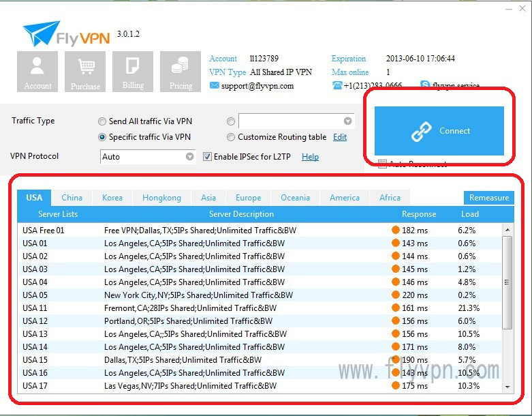This screenshot has height=416, width=532.
Task: Select the radio button beside empty dropdown
Action: coord(231,121)
